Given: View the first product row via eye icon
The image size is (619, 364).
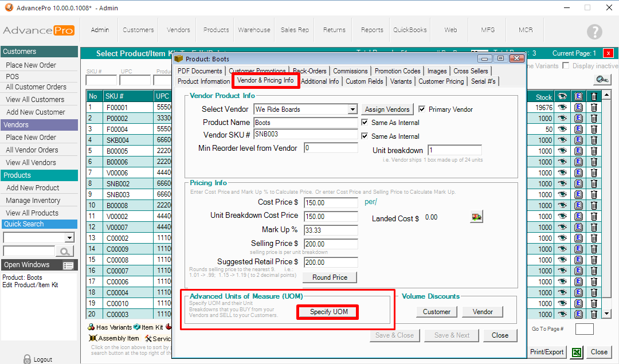Looking at the screenshot, I should [x=562, y=107].
